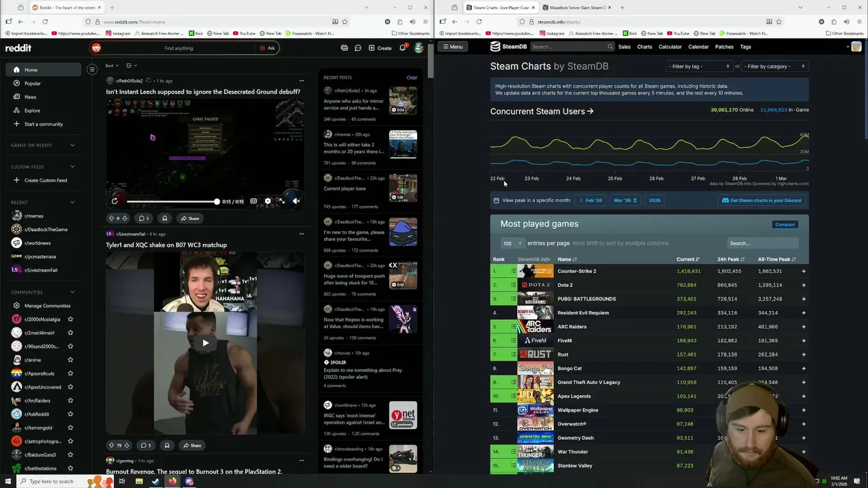The image size is (868, 488).
Task: Favorite r/ApexUncovered with its star
Action: click(71, 387)
